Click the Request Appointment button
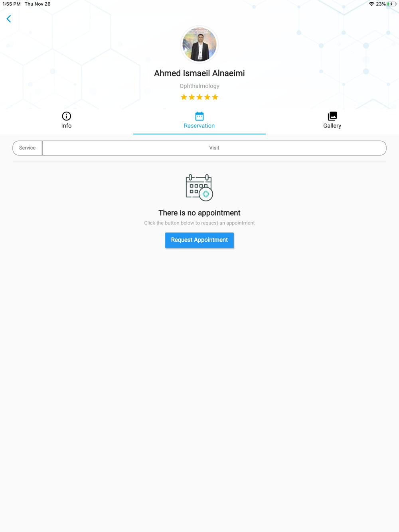The width and height of the screenshot is (399, 532). [x=199, y=240]
